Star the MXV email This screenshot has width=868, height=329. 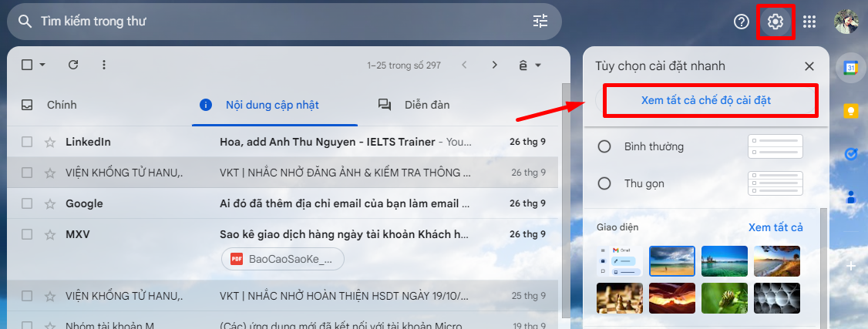click(x=50, y=234)
